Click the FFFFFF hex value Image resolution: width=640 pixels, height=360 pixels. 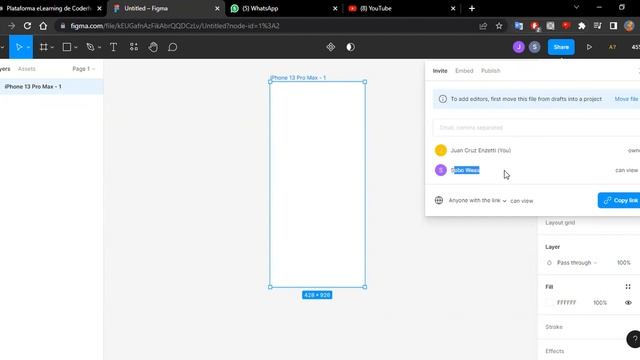click(567, 303)
